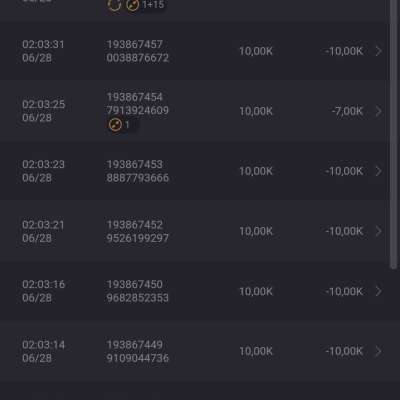
Task: Click the vertical scrollbar thumb
Action: pyautogui.click(x=394, y=133)
